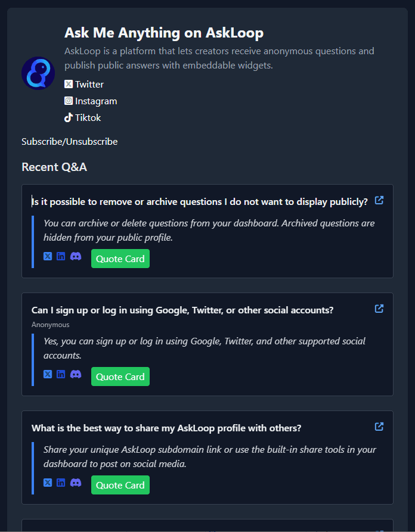Visit the creator's Twitter profile

pos(83,84)
